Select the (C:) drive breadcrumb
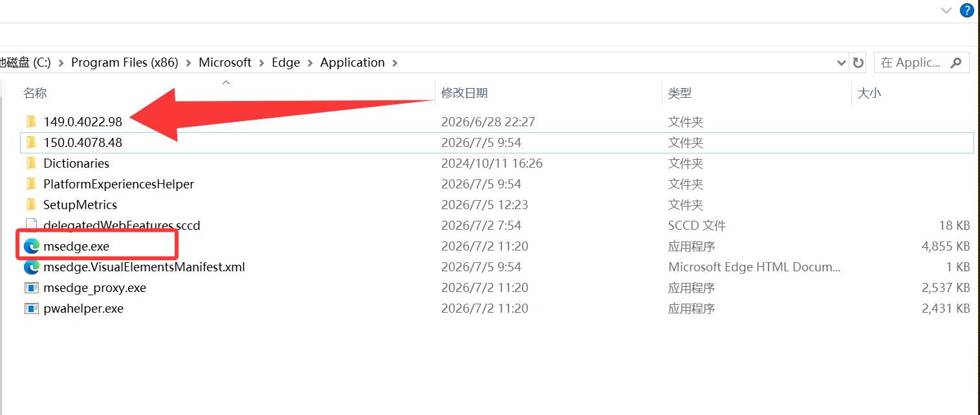980x415 pixels. click(x=25, y=63)
